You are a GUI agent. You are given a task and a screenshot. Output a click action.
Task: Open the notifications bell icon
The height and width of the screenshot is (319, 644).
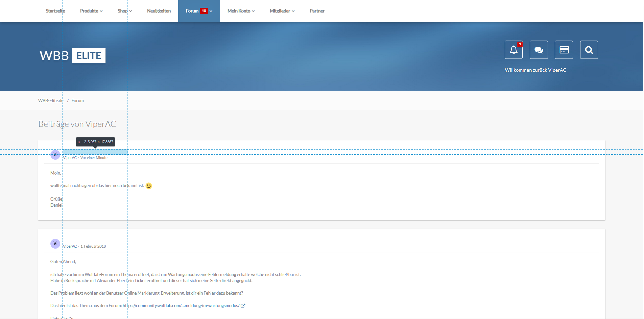[x=514, y=50]
